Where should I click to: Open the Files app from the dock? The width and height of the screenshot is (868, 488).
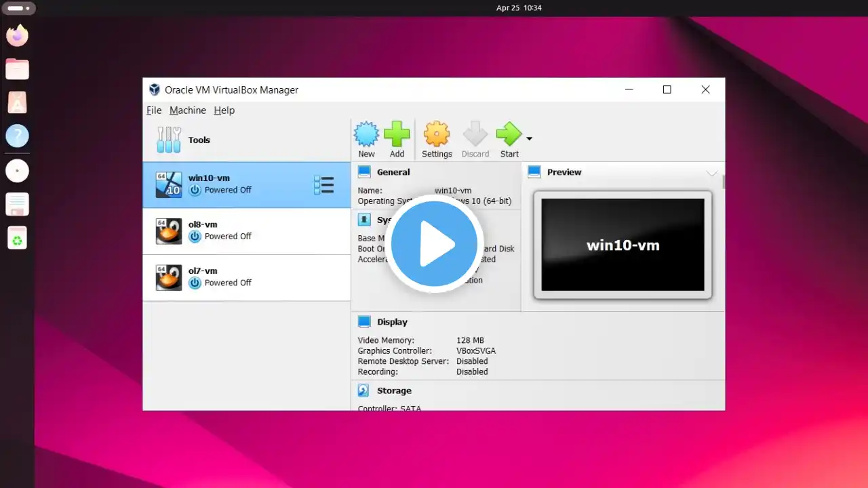click(x=17, y=68)
